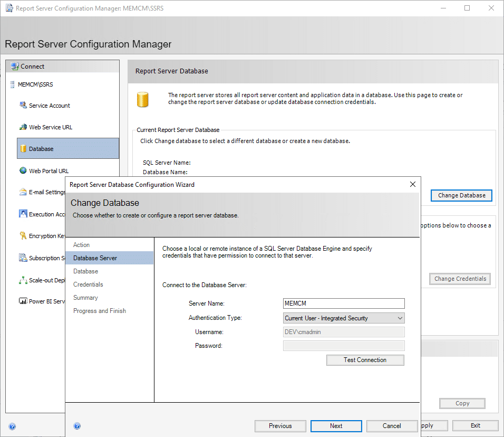Close the Database Configuration Wizard dialog

click(x=413, y=184)
